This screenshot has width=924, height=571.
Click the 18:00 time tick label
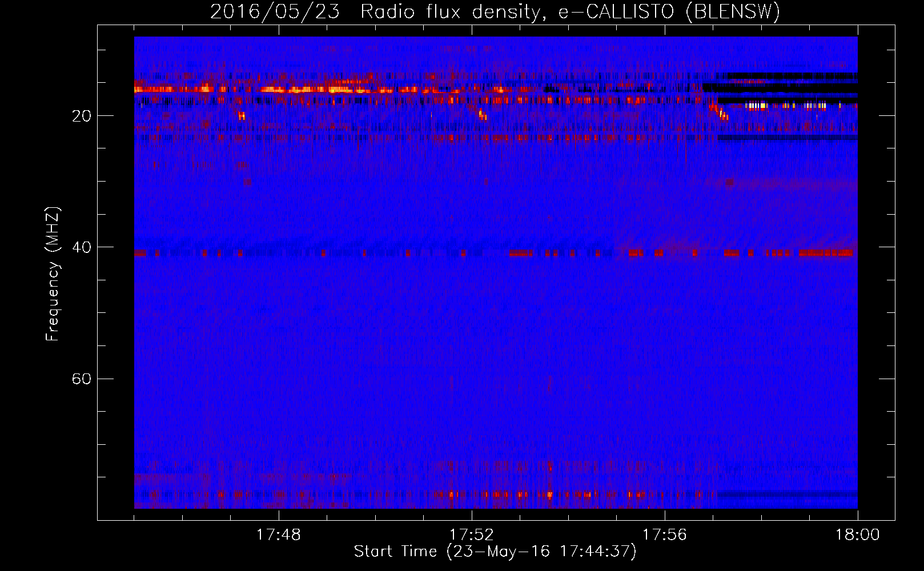857,535
